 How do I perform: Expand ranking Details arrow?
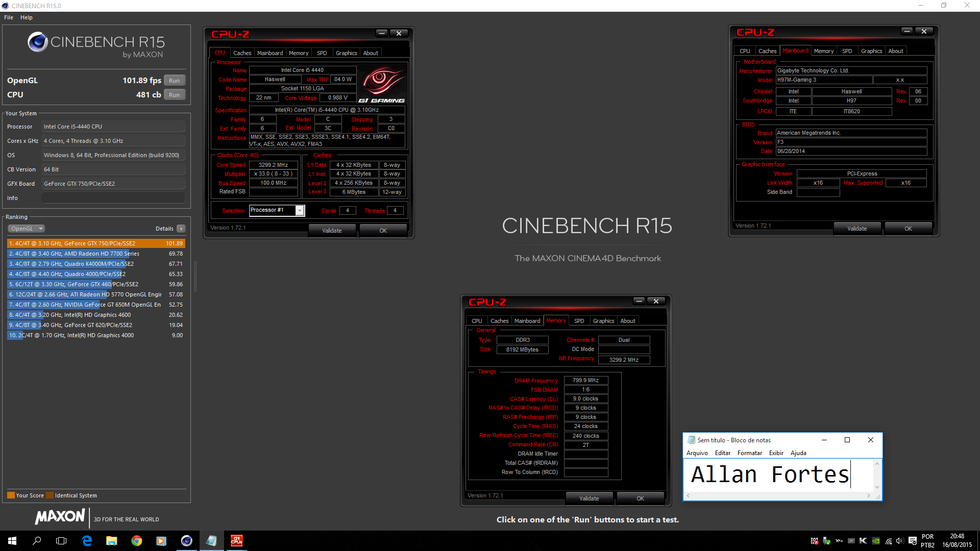coord(181,229)
